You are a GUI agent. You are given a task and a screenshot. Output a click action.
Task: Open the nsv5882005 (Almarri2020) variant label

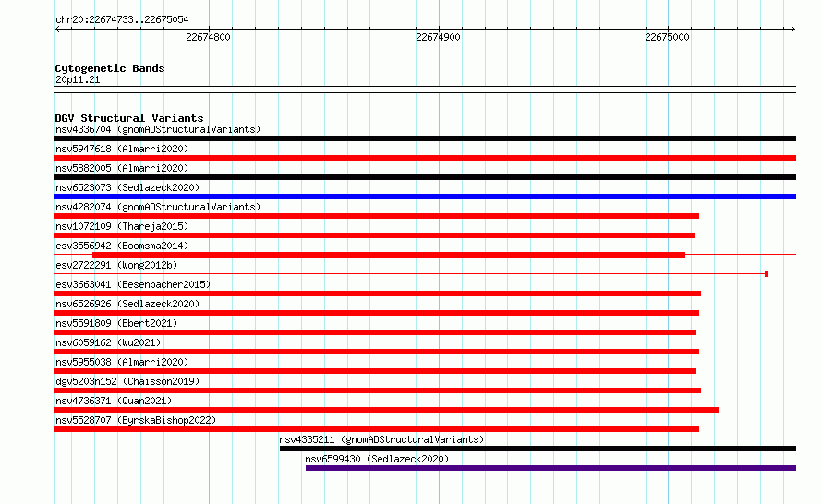click(122, 168)
